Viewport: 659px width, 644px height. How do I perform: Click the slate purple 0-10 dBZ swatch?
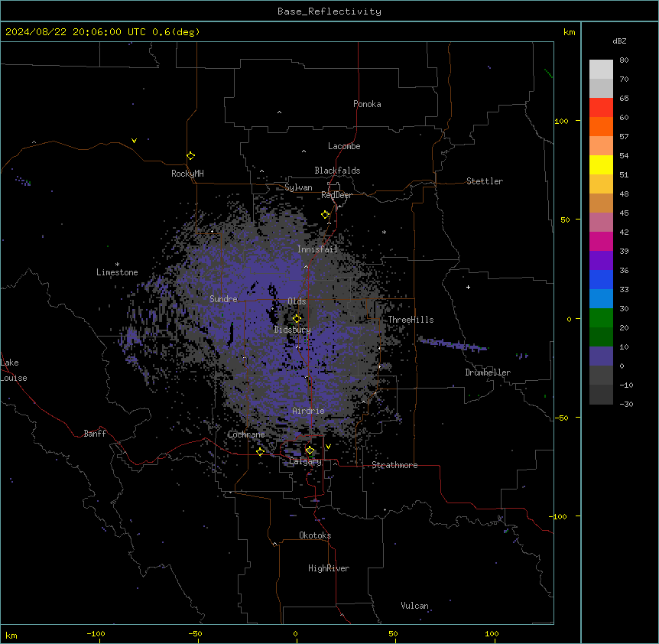[601, 356]
